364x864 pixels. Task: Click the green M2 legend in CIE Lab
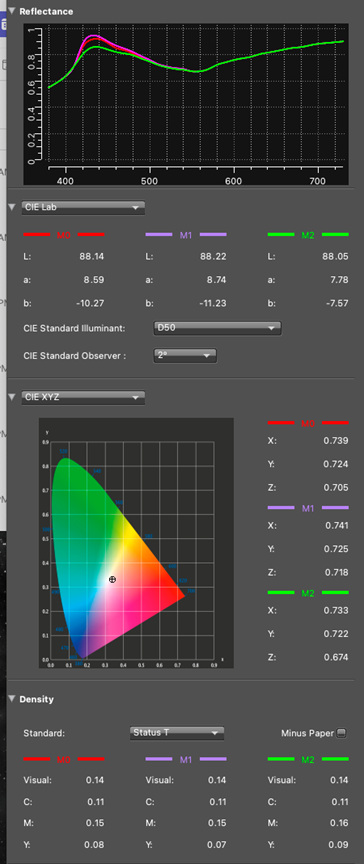[308, 235]
